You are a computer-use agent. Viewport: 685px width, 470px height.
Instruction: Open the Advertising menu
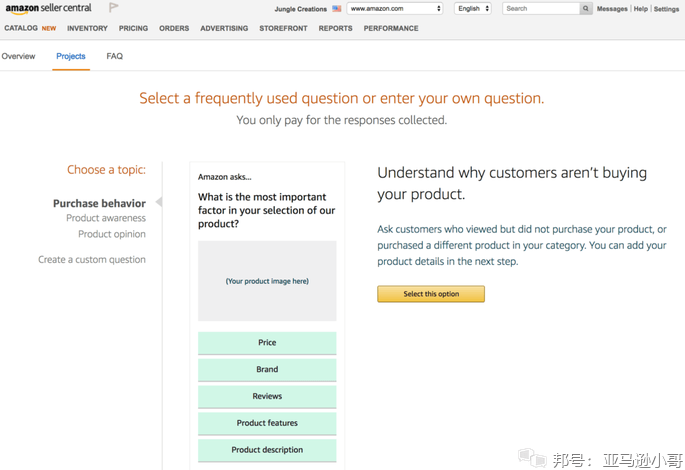[x=224, y=29]
